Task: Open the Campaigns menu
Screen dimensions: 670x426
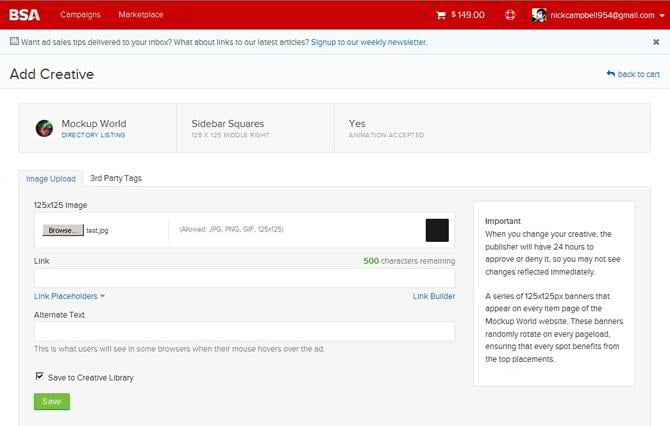Action: coord(80,15)
